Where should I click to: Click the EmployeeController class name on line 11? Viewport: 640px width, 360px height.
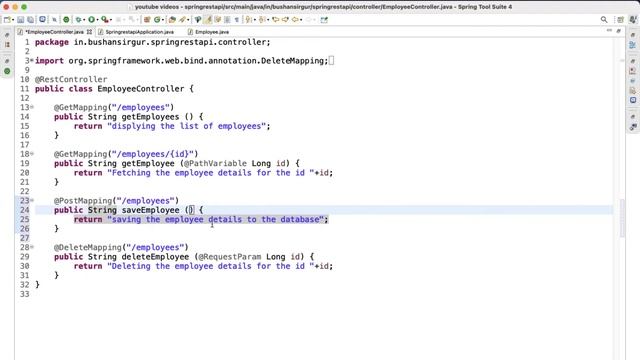pos(140,89)
